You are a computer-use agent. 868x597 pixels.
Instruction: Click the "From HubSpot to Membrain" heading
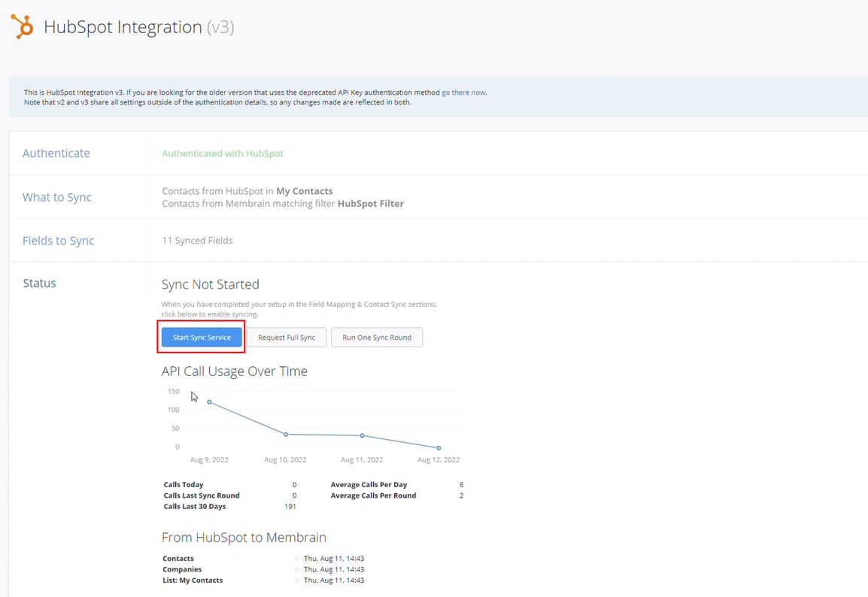pos(244,538)
